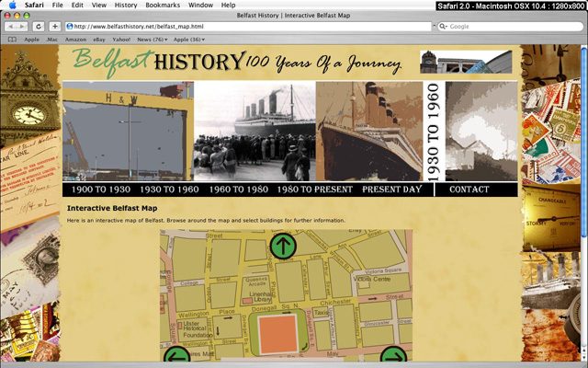This screenshot has width=588, height=368.
Task: Click the Taxis label on map
Action: coord(321,312)
